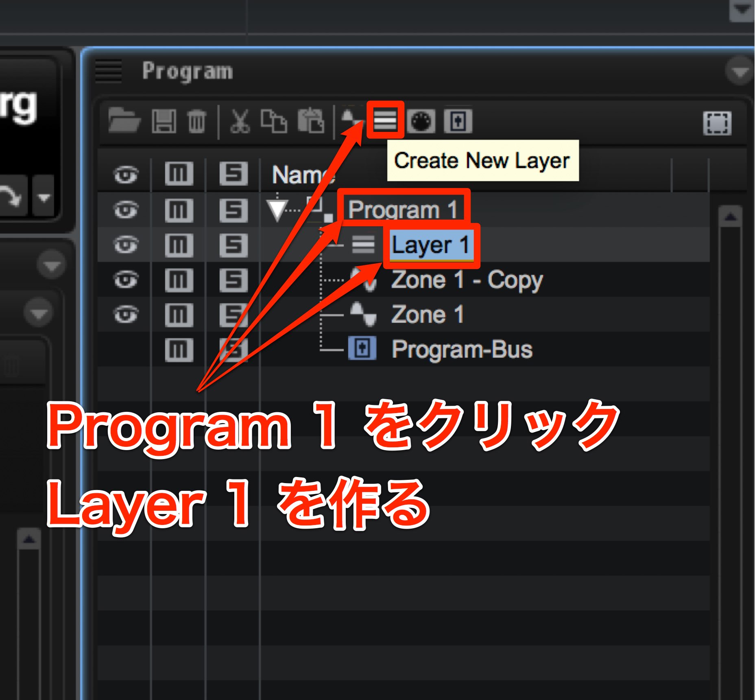Click the Create New MIDI Module icon

coord(421,121)
